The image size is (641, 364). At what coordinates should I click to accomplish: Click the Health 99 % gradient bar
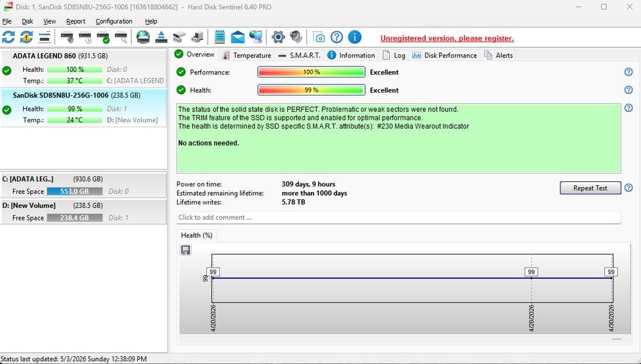pyautogui.click(x=311, y=90)
